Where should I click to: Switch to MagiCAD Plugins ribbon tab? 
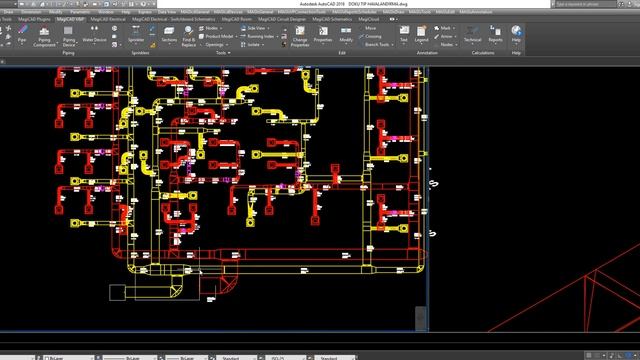point(34,19)
